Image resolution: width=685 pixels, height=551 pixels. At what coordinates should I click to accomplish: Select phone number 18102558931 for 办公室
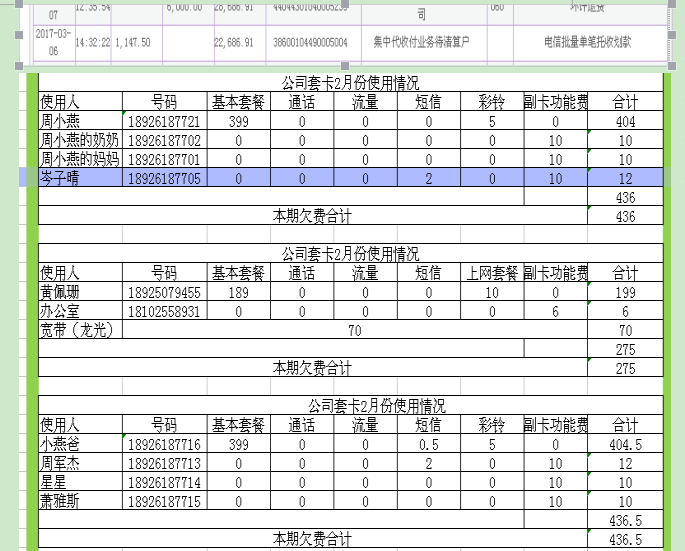[164, 312]
